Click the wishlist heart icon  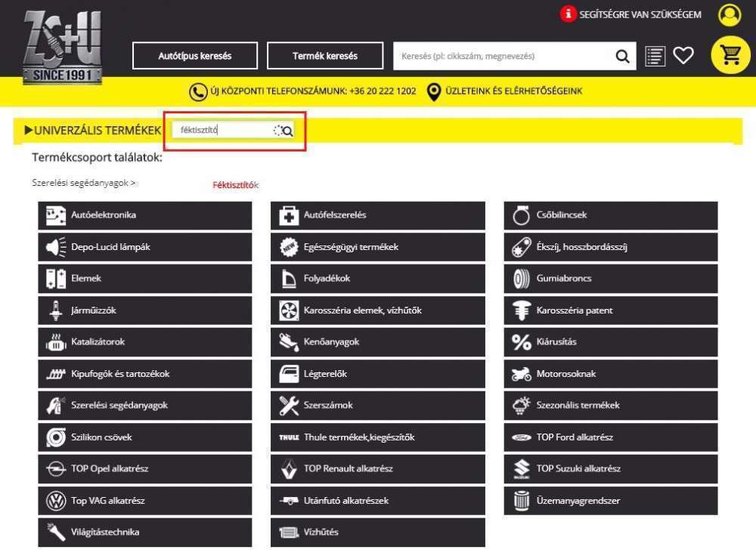[x=683, y=55]
